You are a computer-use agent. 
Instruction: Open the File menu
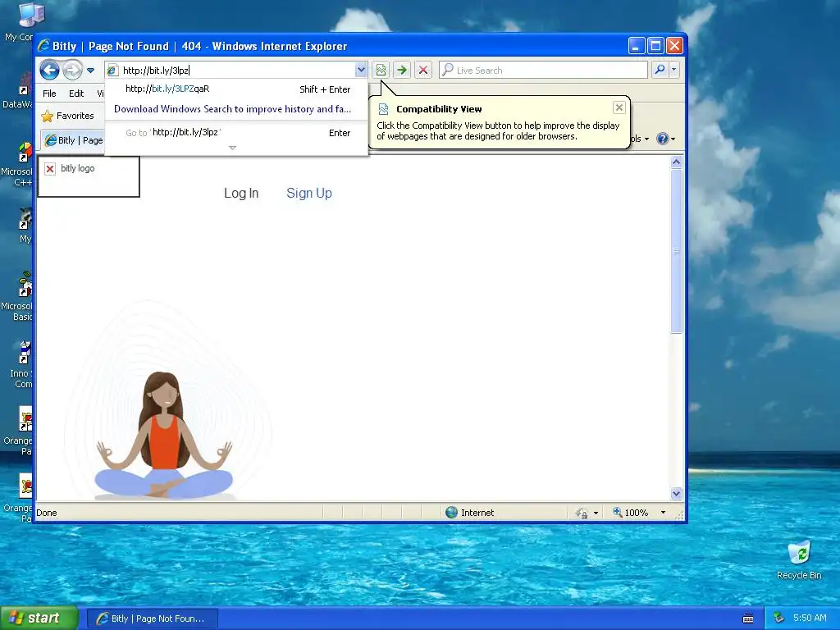point(49,94)
